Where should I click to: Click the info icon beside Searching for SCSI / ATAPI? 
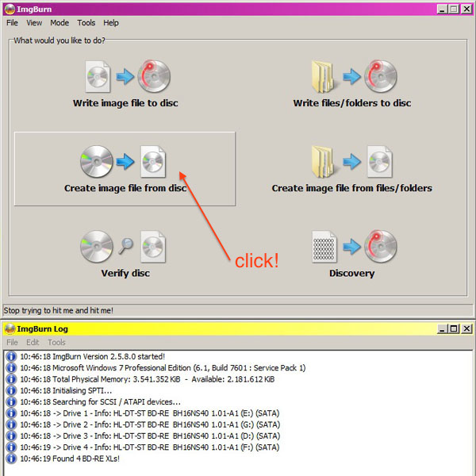[11, 401]
